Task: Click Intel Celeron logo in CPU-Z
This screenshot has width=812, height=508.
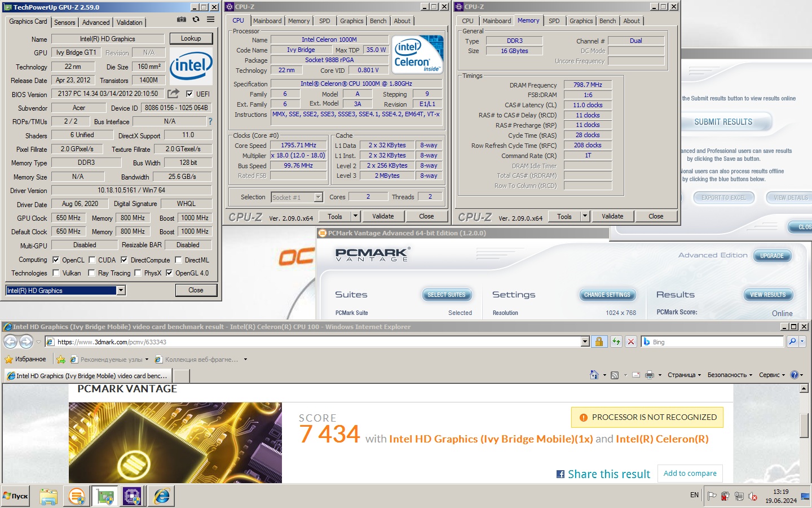Action: point(418,55)
